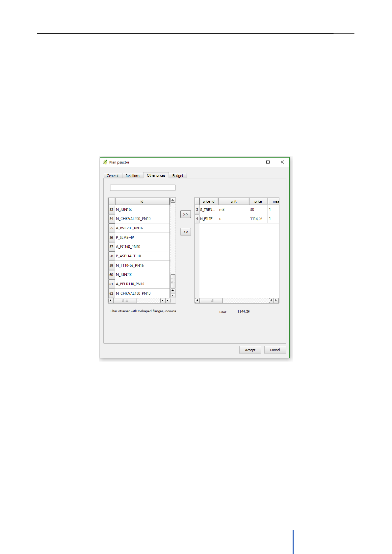The width and height of the screenshot is (392, 554).
Task: Select row A_FC160_PN10
Action: (x=142, y=247)
